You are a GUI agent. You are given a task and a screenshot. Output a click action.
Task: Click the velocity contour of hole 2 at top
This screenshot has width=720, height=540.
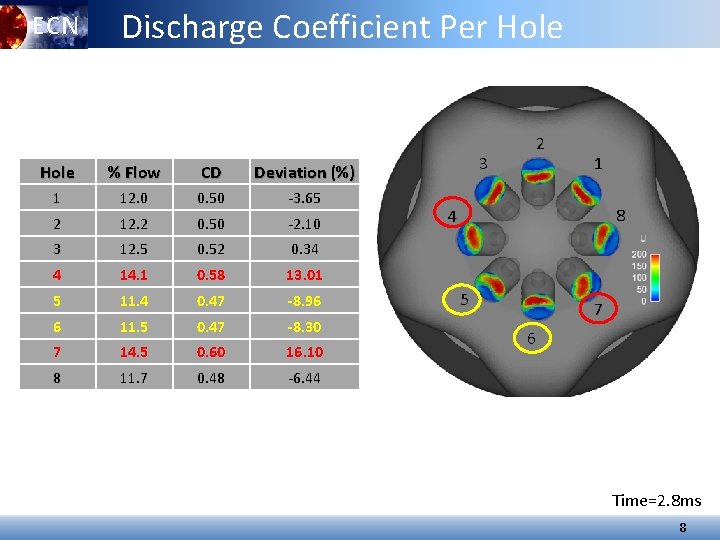click(x=538, y=172)
